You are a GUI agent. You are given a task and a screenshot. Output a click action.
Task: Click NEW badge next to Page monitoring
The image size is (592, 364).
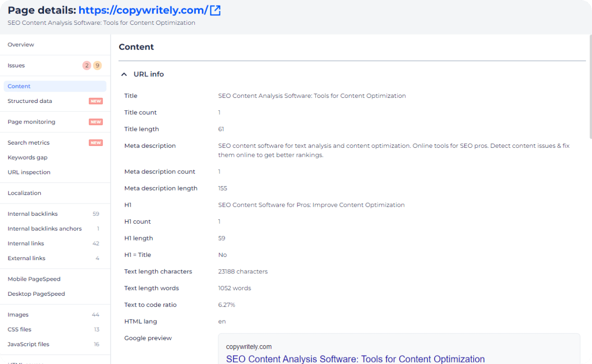click(x=96, y=122)
